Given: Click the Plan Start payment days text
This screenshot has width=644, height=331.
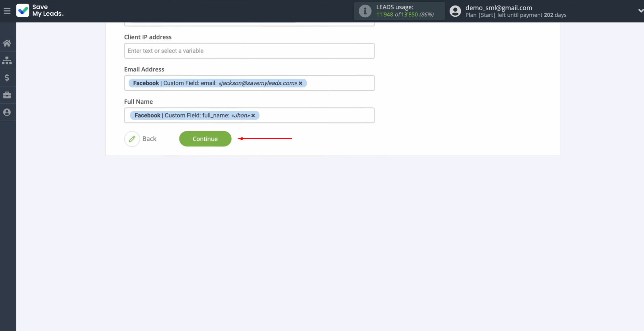Looking at the screenshot, I should pyautogui.click(x=516, y=15).
